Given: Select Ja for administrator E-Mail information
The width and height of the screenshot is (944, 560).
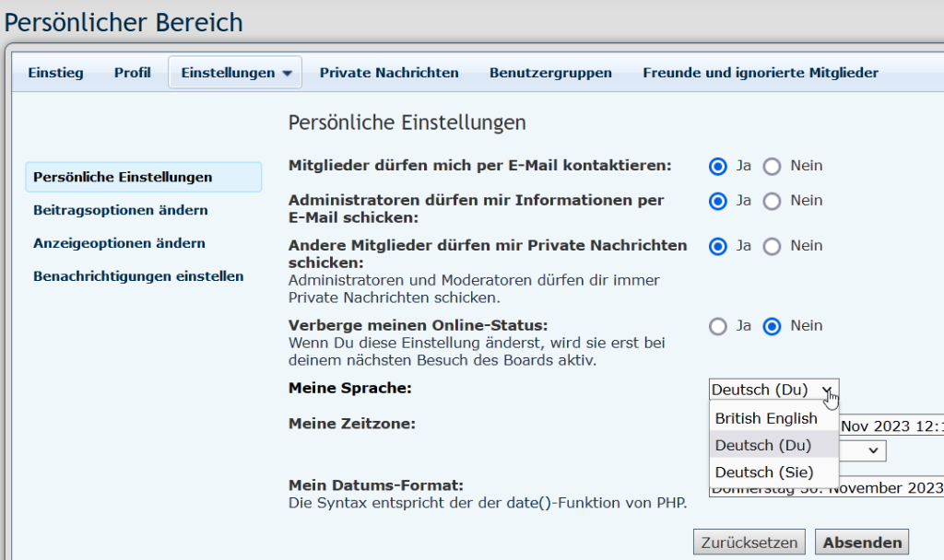Looking at the screenshot, I should (x=718, y=201).
